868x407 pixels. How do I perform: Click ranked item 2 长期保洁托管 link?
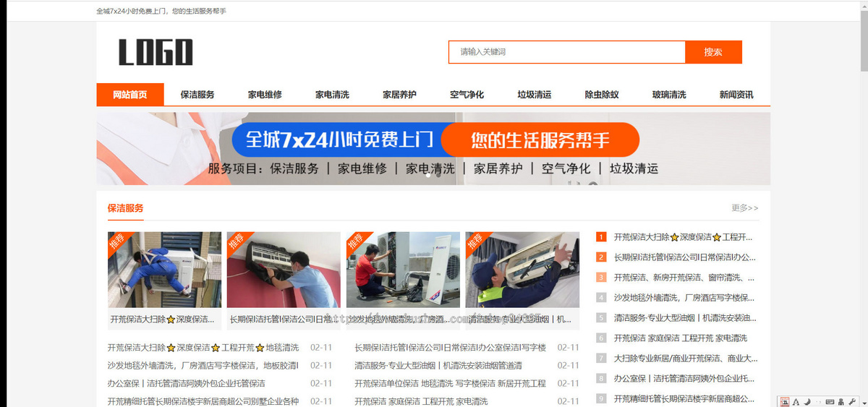(685, 257)
